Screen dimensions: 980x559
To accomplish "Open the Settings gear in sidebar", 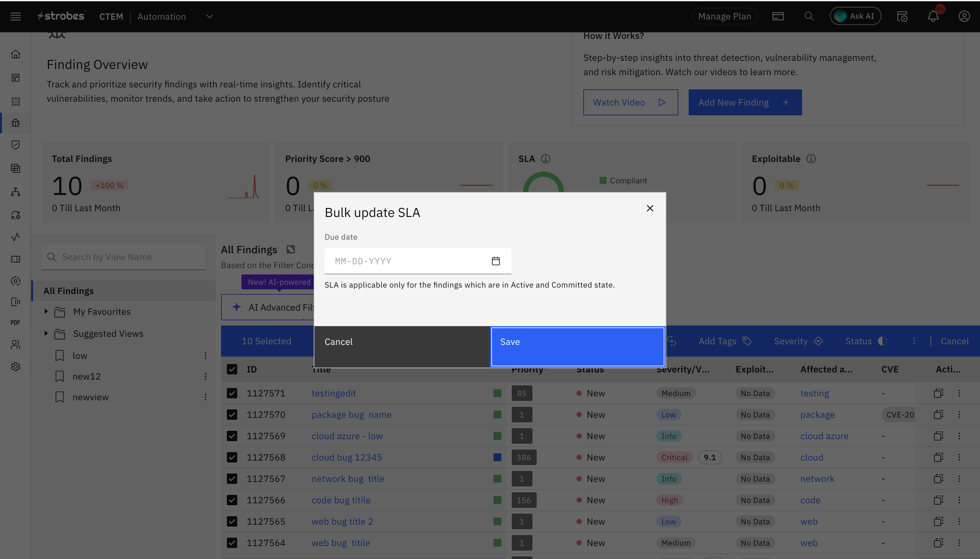I will 16,367.
